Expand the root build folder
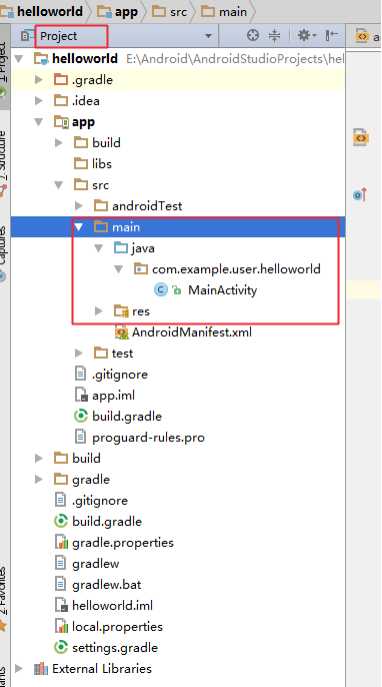The height and width of the screenshot is (687, 382). click(x=39, y=458)
